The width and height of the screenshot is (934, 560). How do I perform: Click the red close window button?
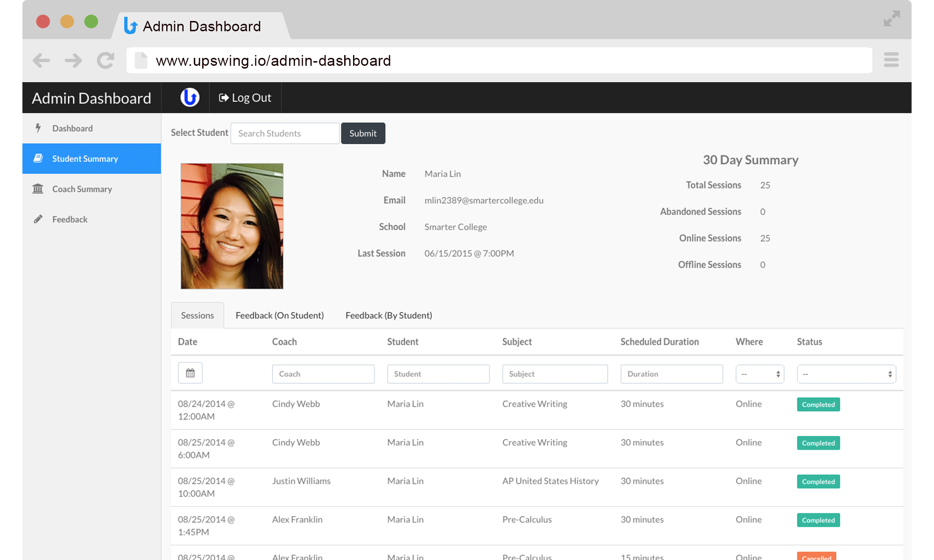click(x=43, y=21)
